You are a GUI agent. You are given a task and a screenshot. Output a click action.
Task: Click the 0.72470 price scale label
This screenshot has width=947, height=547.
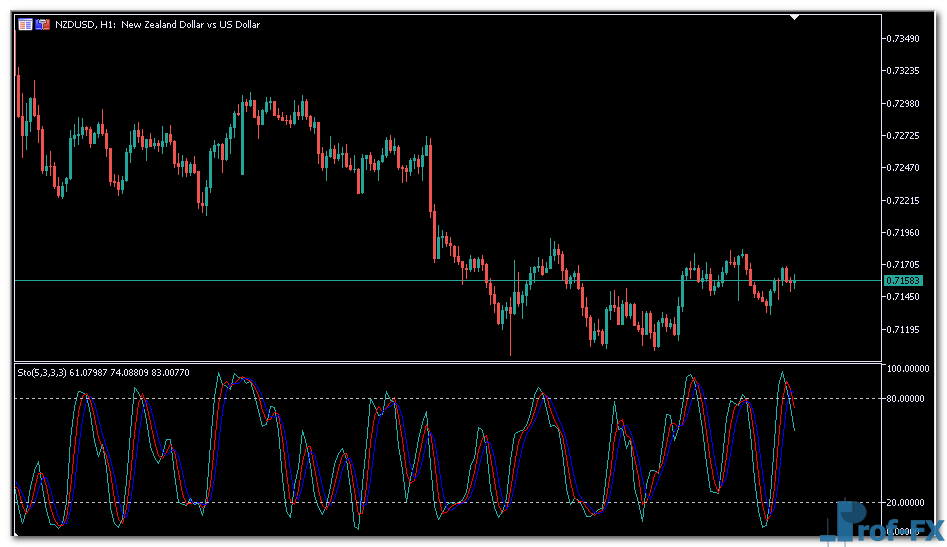coord(904,168)
